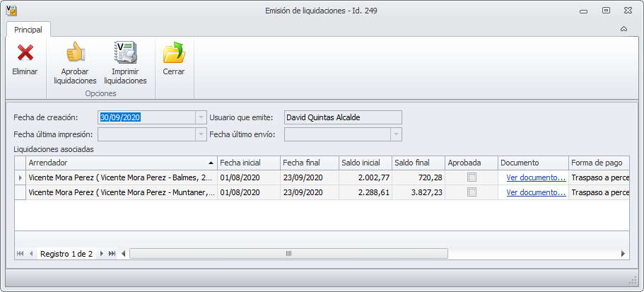This screenshot has height=292, width=644.
Task: Open Ver documento link in Muntaner row
Action: [536, 192]
